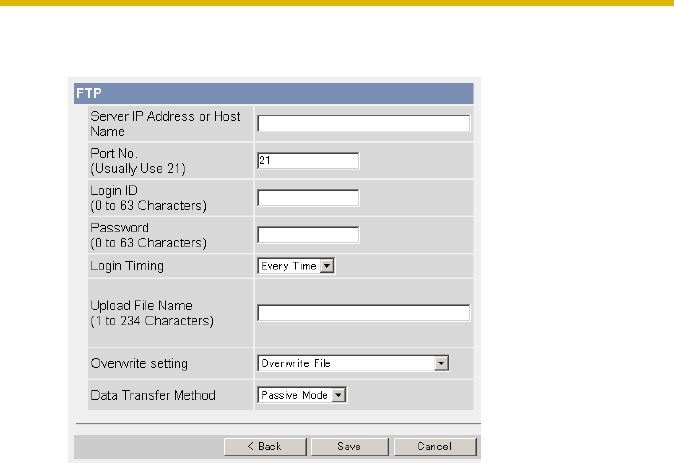Viewport: 674px width, 463px height.
Task: Save the FTP settings
Action: point(348,446)
